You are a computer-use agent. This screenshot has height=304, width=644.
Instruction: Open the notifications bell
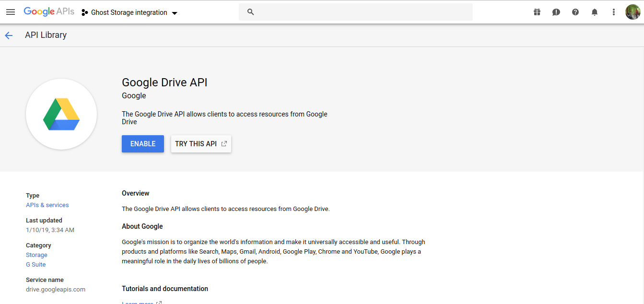595,12
